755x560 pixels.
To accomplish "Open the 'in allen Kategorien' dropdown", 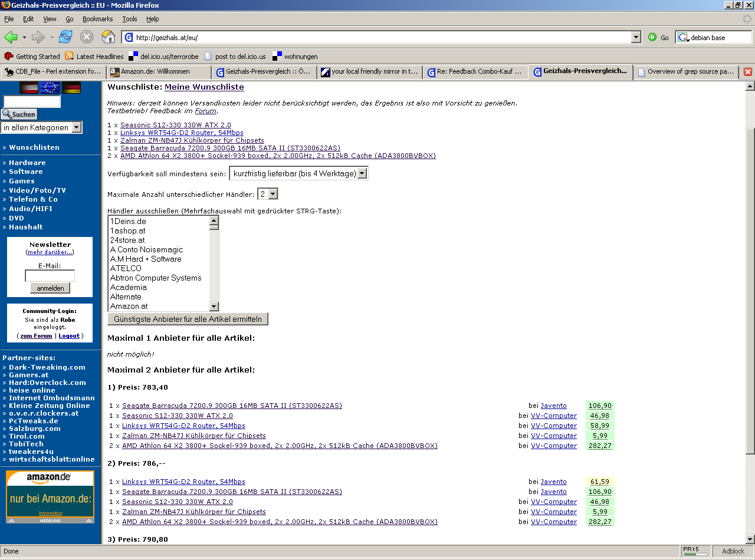I will [41, 127].
